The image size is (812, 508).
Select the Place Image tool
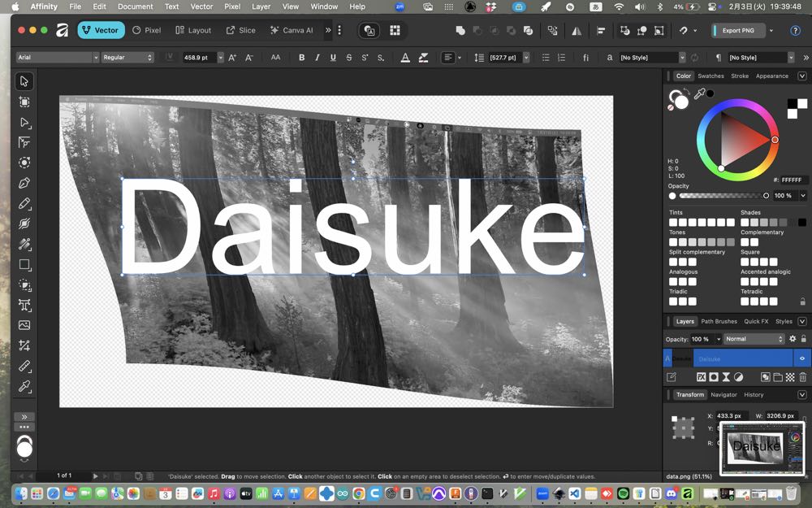(x=24, y=325)
